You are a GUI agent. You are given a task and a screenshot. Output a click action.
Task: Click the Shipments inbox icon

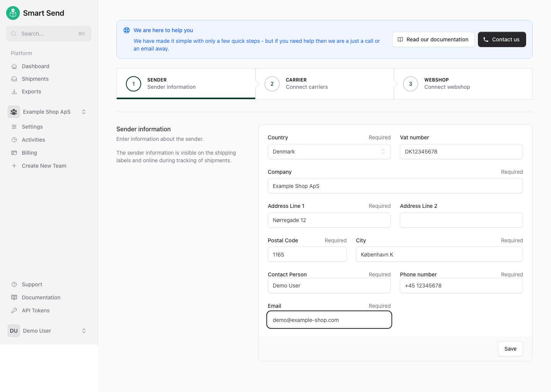click(14, 79)
